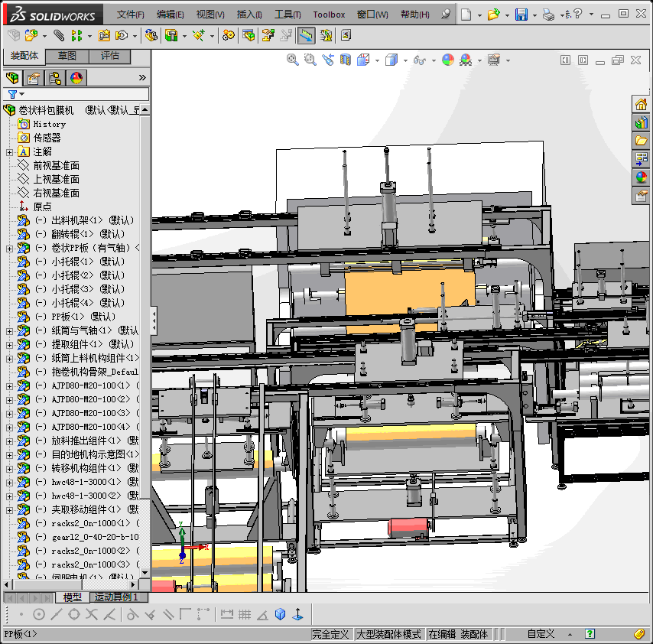Click the New document icon
This screenshot has width=653, height=644.
[467, 14]
